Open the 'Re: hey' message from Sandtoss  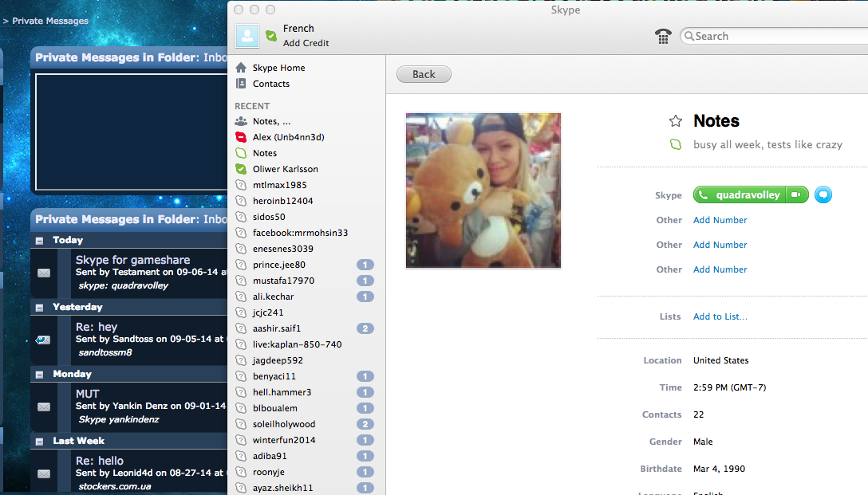click(x=97, y=327)
